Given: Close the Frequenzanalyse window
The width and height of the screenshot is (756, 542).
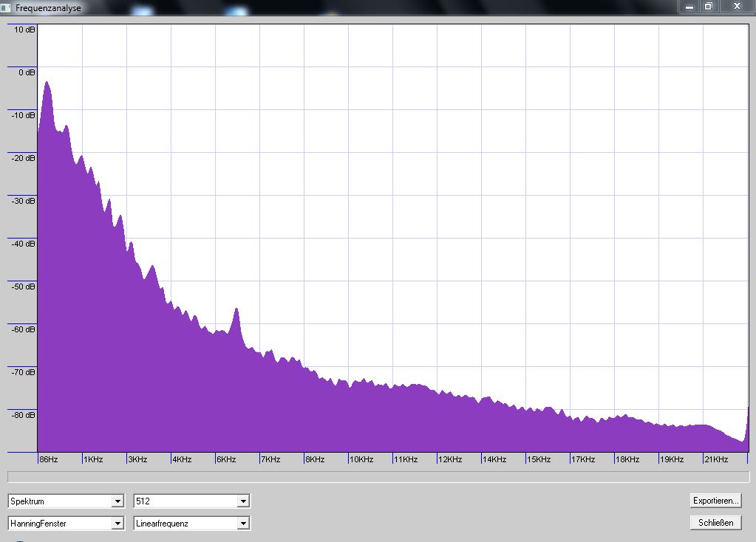Looking at the screenshot, I should [737, 7].
